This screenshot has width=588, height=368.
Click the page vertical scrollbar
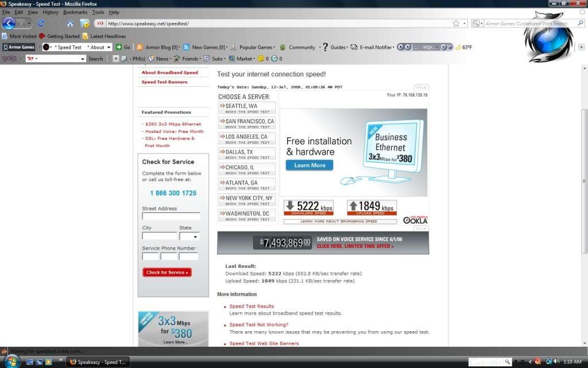point(585,181)
